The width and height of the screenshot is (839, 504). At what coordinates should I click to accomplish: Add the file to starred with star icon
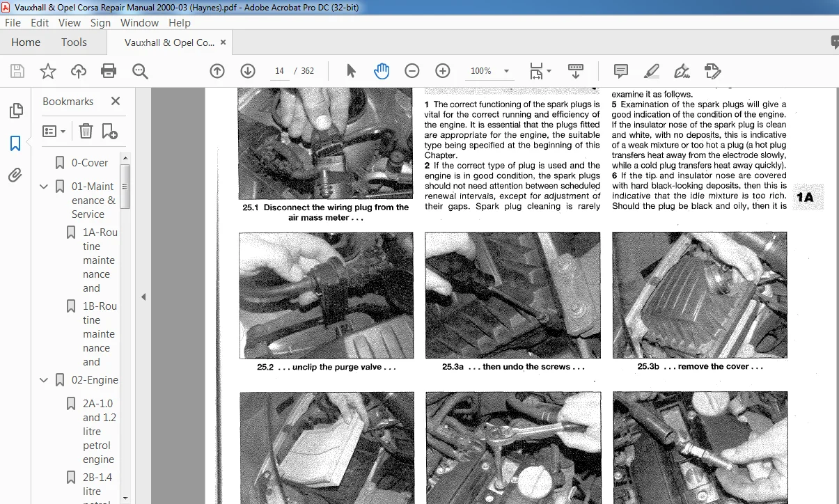(x=48, y=71)
